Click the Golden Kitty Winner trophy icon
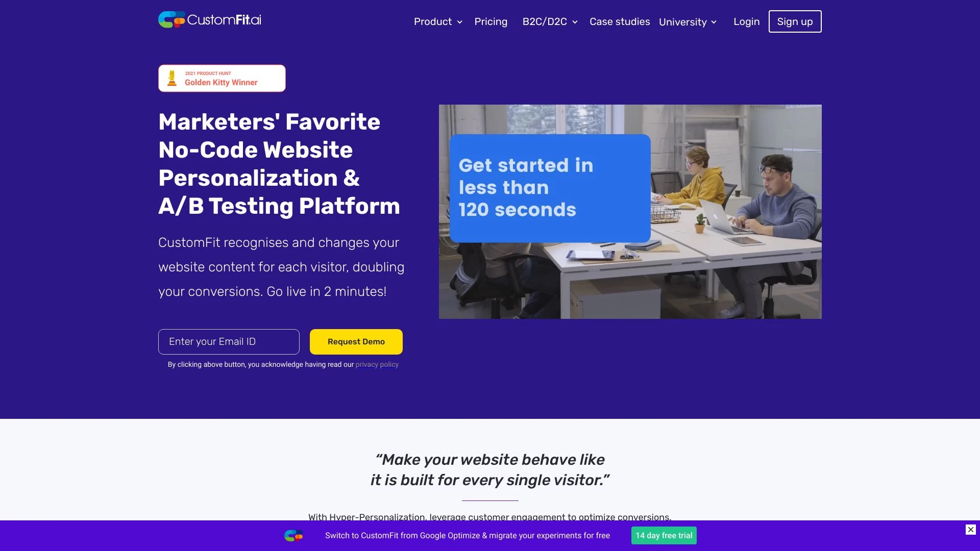 [x=173, y=78]
